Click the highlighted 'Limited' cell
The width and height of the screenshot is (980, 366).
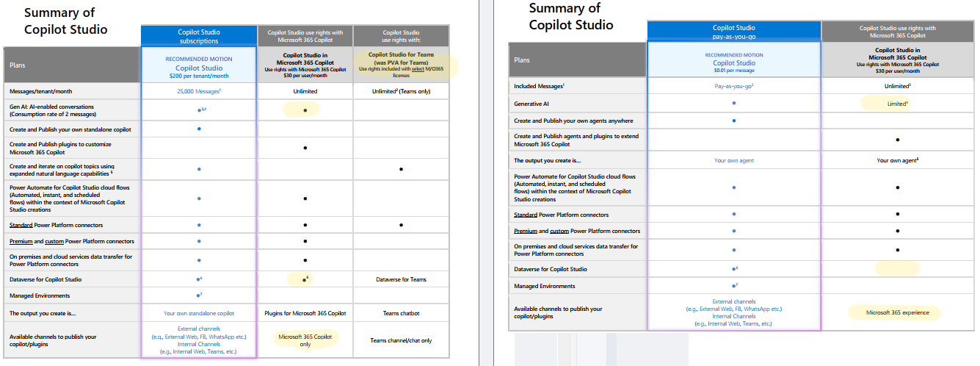click(897, 104)
